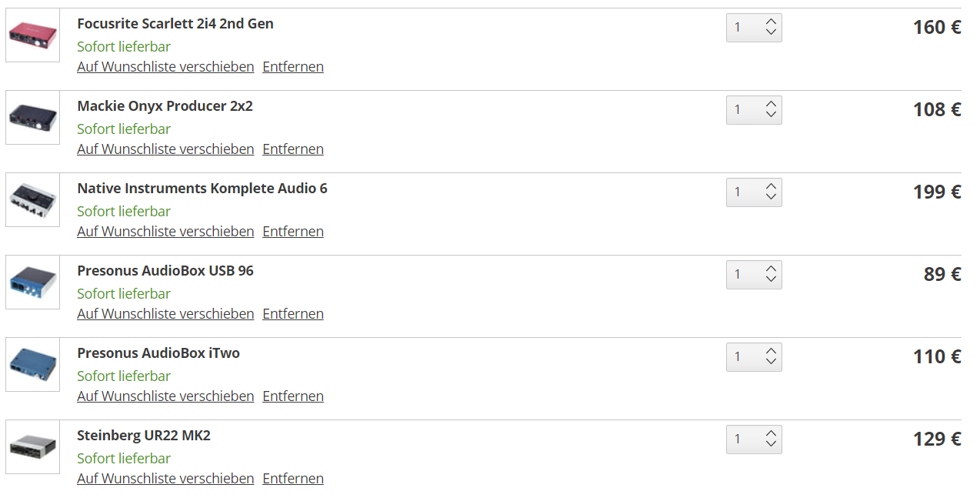Click Entfernen for Presonus AudioBox iTwo
The height and width of the screenshot is (498, 980).
tap(293, 396)
